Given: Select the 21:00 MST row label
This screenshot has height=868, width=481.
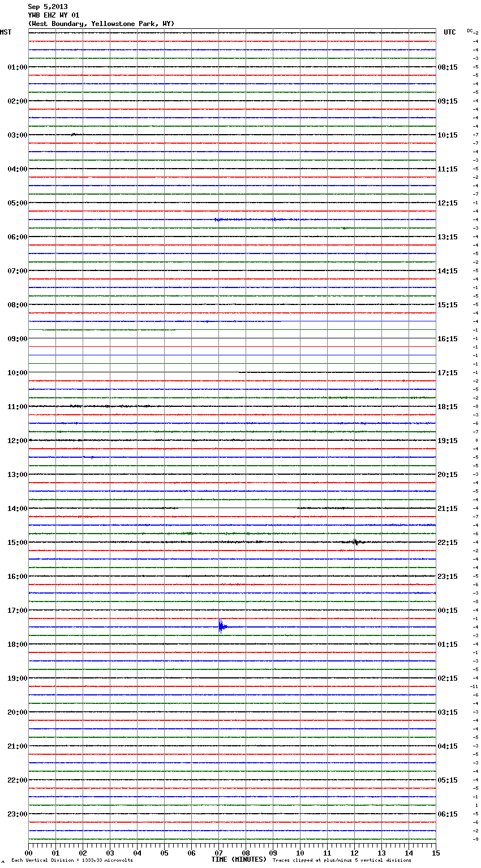Looking at the screenshot, I should tap(18, 746).
